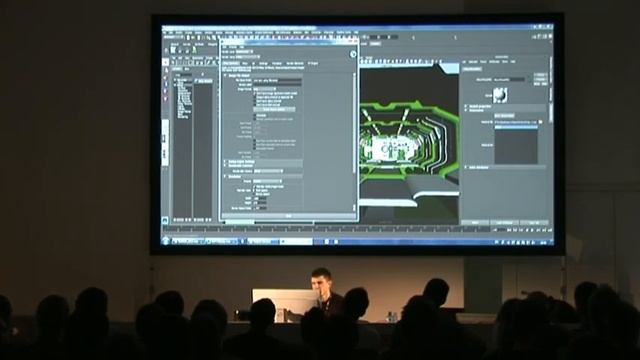Viewport: 640px width, 360px height.
Task: Click the Load Attributes button
Action: click(504, 223)
